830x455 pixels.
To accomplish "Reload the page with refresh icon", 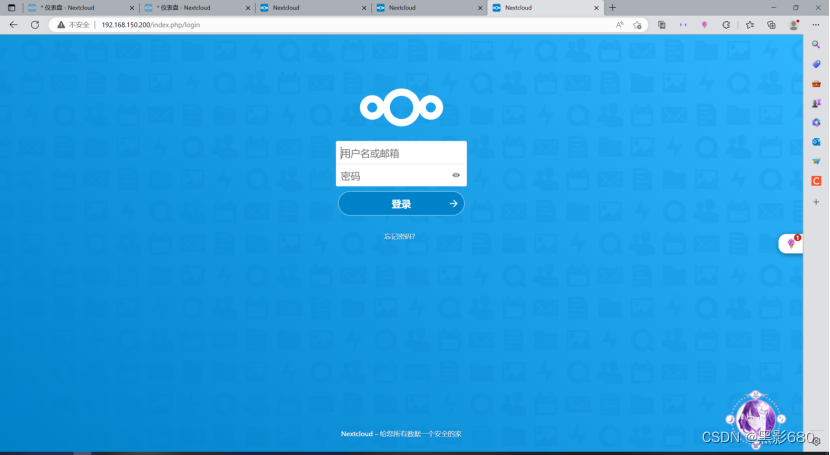I will click(x=35, y=25).
